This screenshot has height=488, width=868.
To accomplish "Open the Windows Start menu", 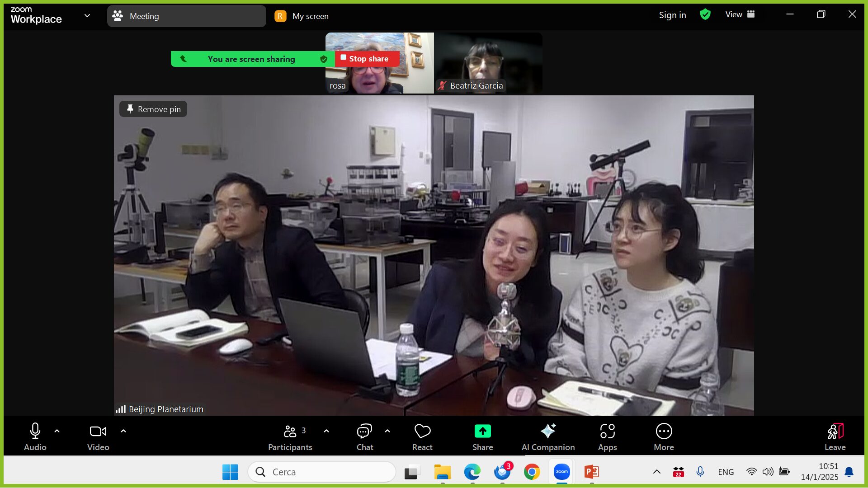I will (x=230, y=472).
